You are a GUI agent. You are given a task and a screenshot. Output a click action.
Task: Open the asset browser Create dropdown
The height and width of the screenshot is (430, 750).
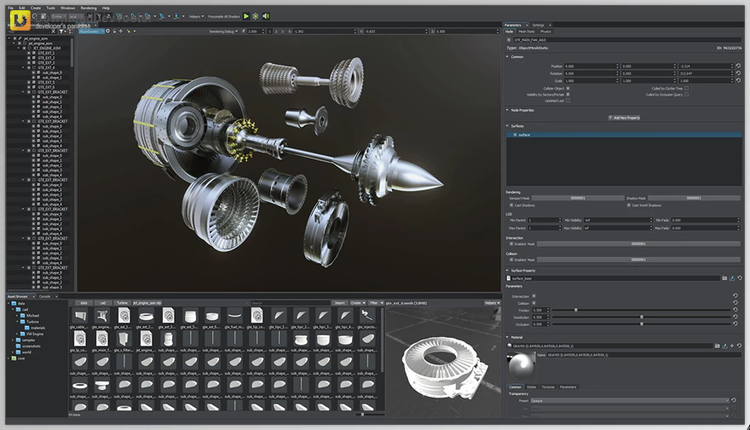pos(358,303)
